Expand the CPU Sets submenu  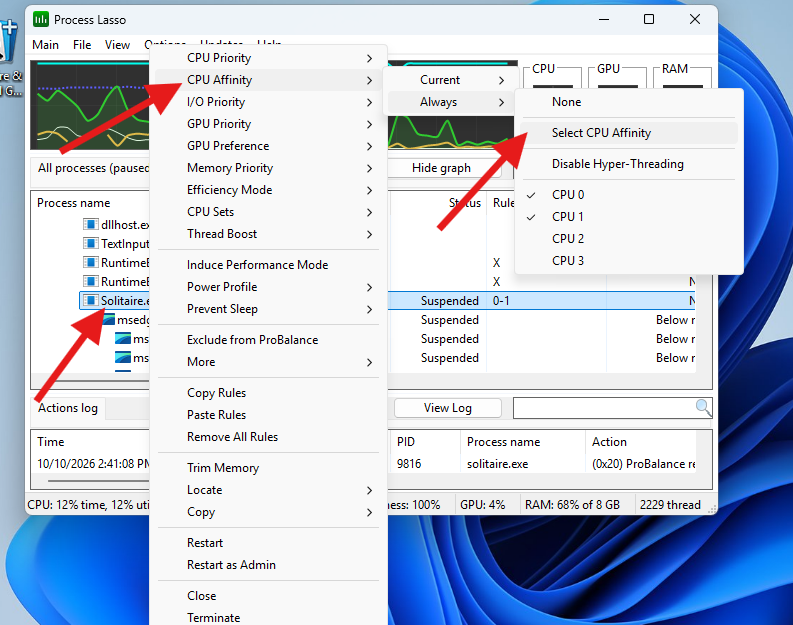pos(269,212)
